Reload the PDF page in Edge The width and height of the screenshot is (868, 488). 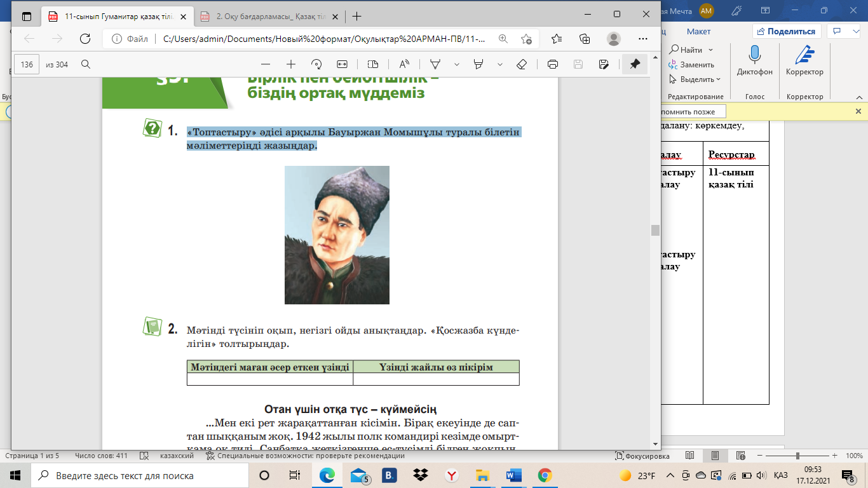(x=85, y=39)
